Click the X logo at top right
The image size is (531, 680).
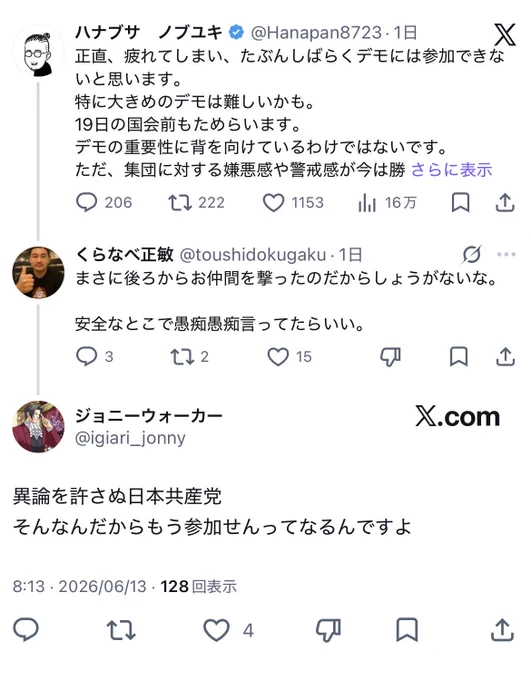[x=505, y=35]
